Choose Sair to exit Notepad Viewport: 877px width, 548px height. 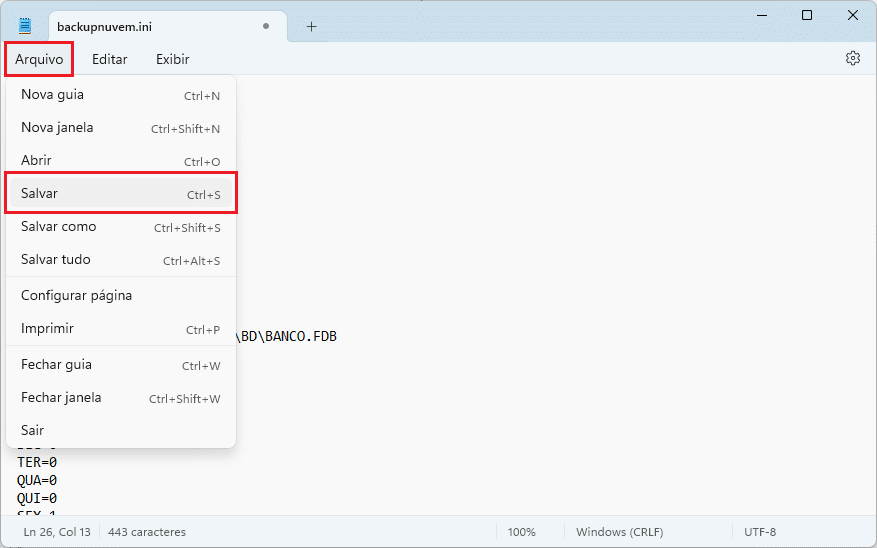[x=120, y=430]
